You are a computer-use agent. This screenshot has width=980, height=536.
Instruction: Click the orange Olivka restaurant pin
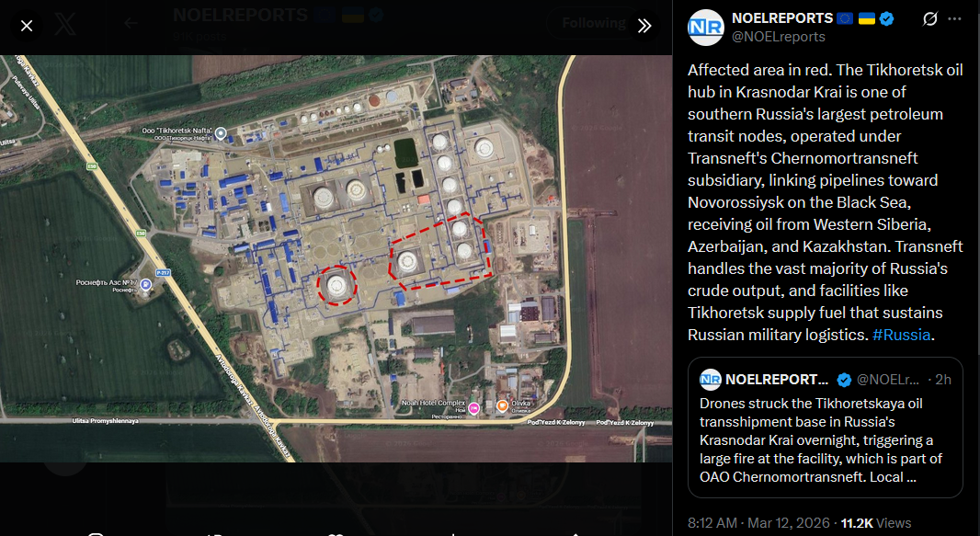[502, 406]
